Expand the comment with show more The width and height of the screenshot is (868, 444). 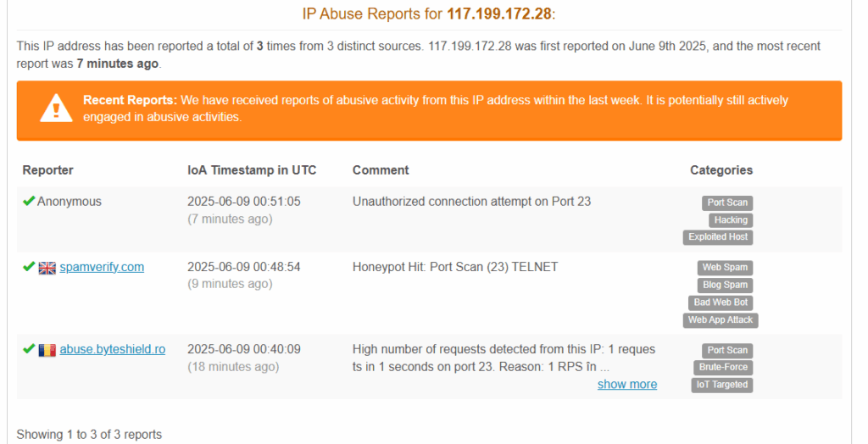pyautogui.click(x=627, y=384)
